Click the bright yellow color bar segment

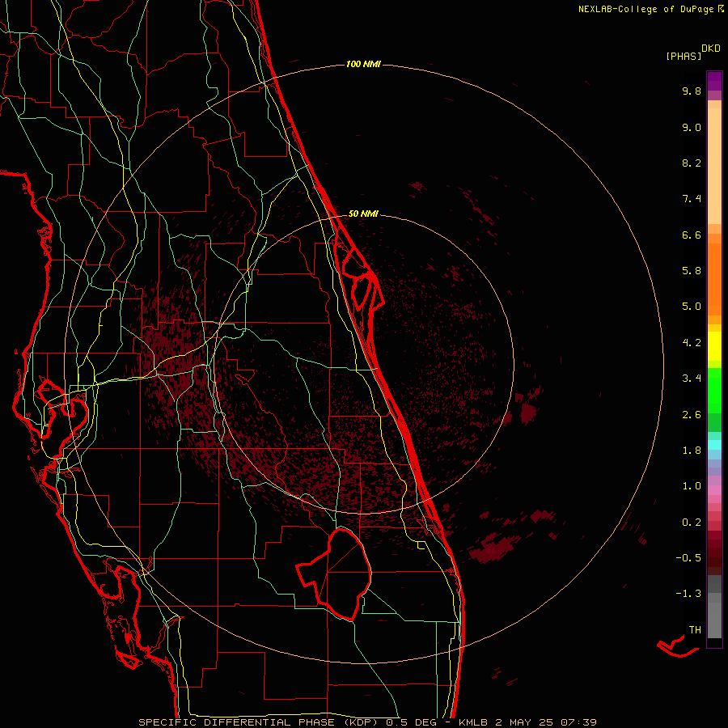pyautogui.click(x=714, y=346)
